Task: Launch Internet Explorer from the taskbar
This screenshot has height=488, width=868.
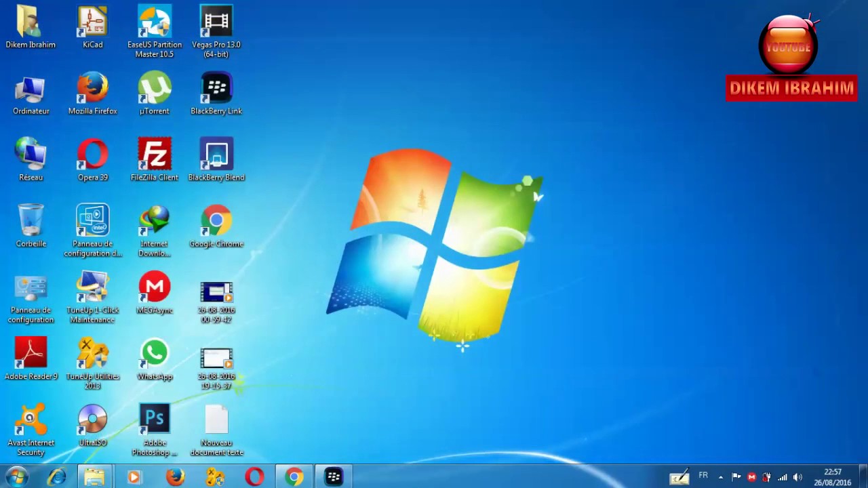Action: coord(56,477)
